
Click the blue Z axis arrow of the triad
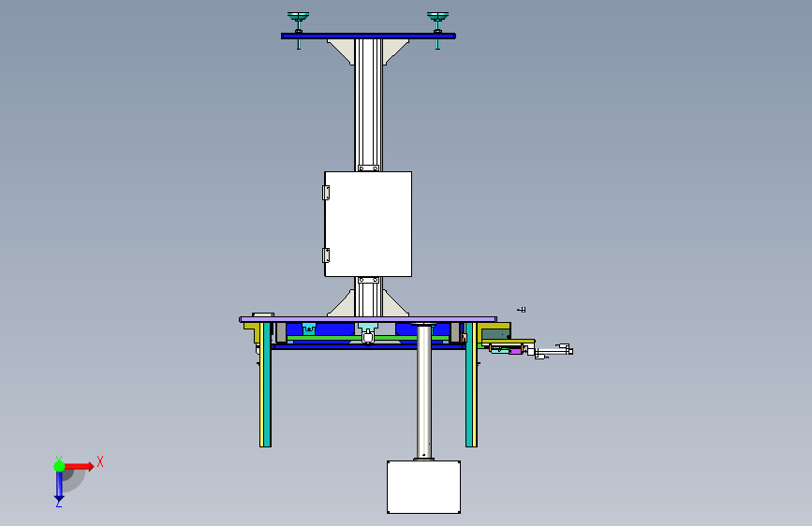[59, 488]
